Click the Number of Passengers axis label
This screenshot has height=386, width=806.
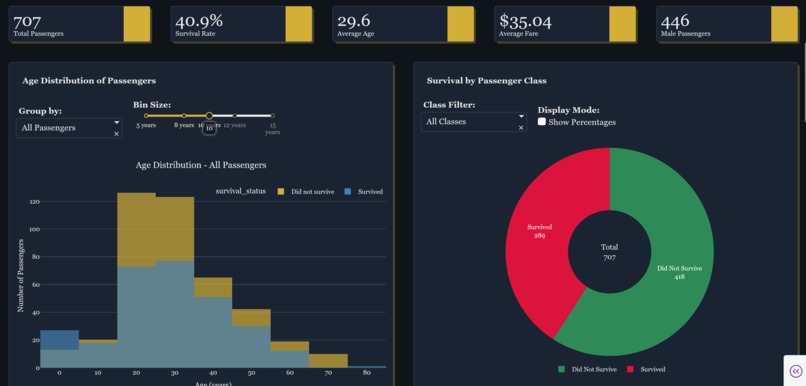pos(21,275)
